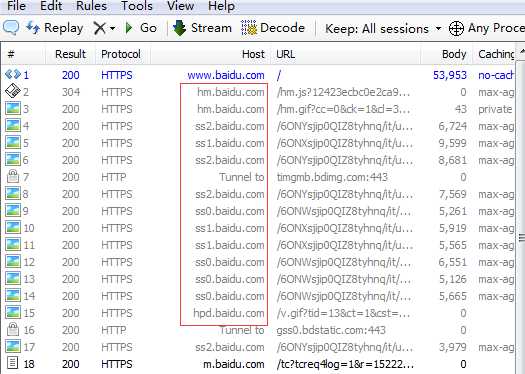Sort by the Host column header
This screenshot has height=374, width=525.
coord(210,54)
